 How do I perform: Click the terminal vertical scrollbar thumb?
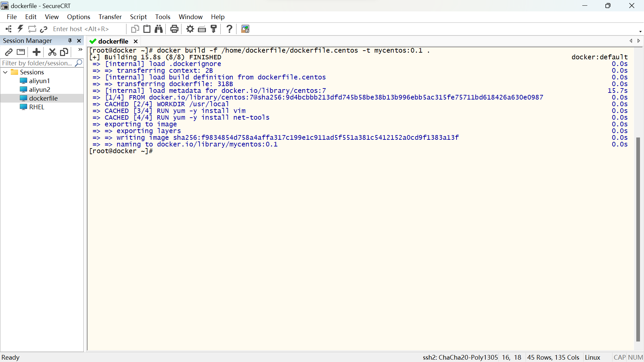pyautogui.click(x=638, y=239)
